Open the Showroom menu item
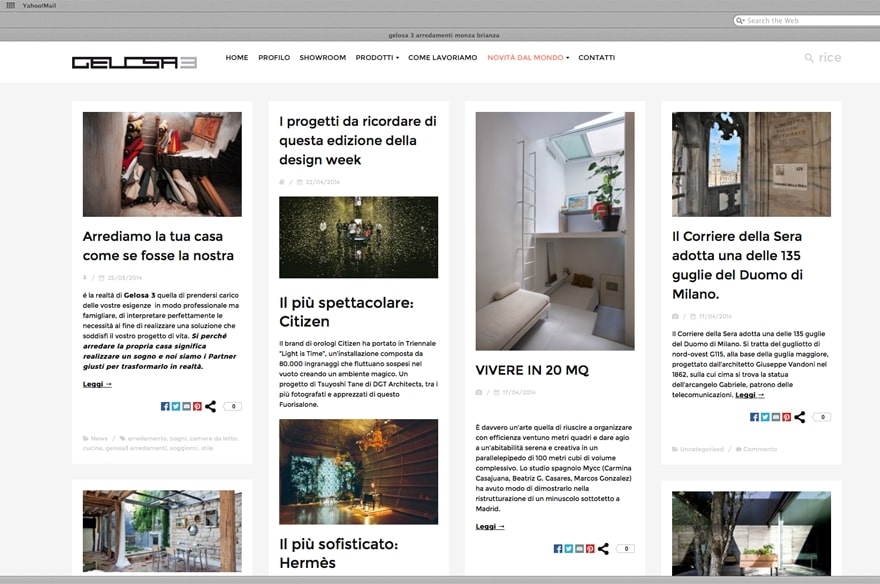This screenshot has height=584, width=880. coord(322,58)
